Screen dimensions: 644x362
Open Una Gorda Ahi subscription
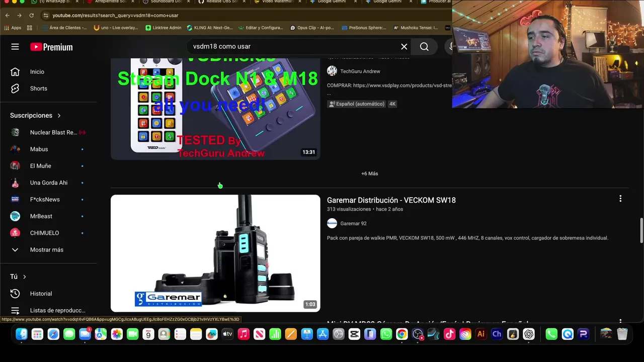point(48,183)
